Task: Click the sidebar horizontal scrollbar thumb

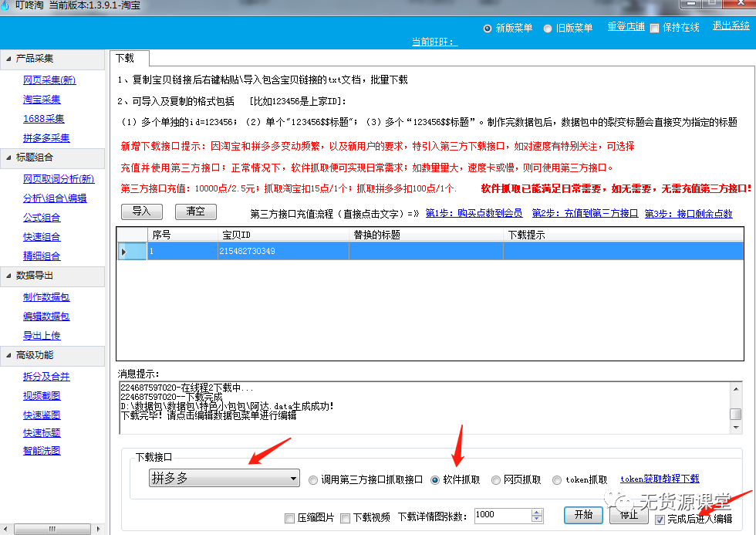Action: (52, 529)
